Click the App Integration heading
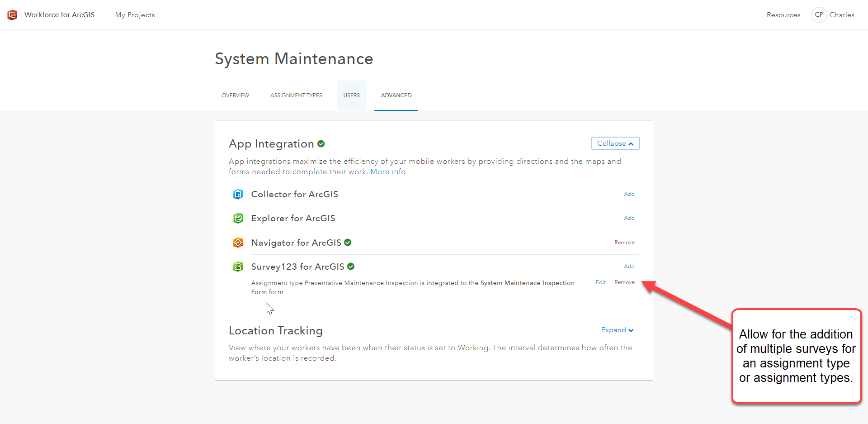 click(x=271, y=144)
